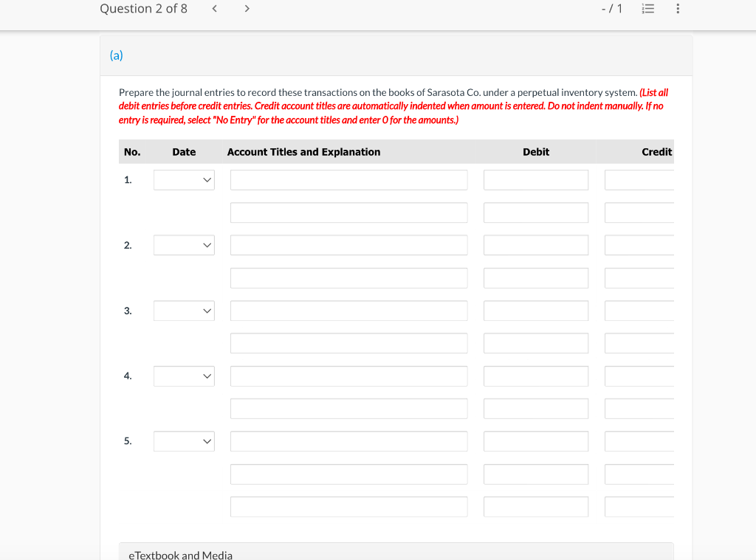756x560 pixels.
Task: Open the Date dropdown for entry 3
Action: pos(184,311)
